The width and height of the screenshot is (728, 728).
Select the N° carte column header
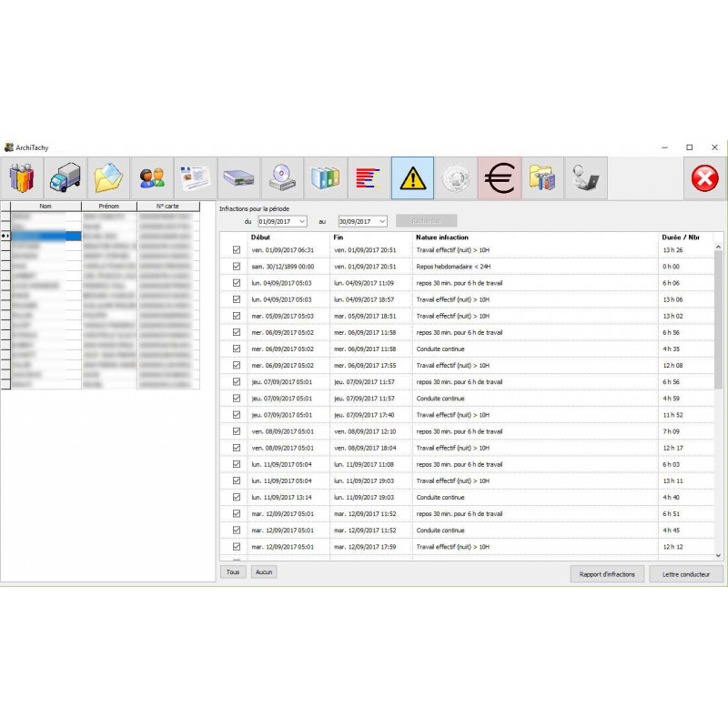click(x=167, y=206)
